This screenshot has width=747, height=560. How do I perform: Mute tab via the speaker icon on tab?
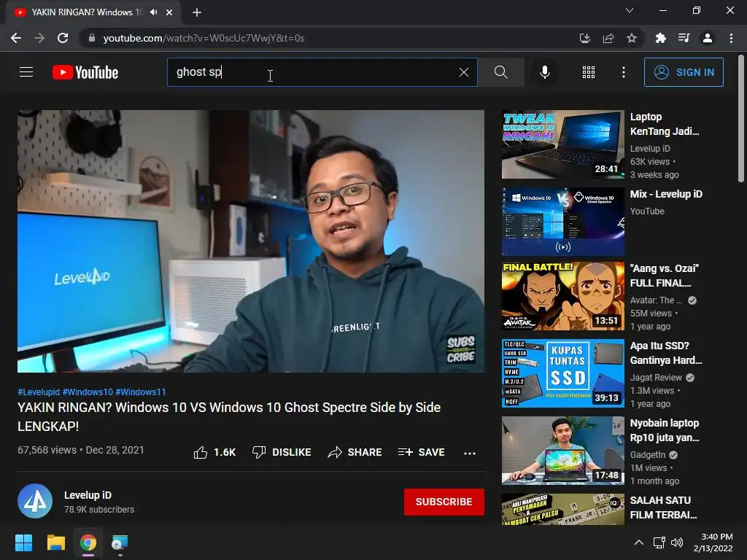(x=153, y=12)
